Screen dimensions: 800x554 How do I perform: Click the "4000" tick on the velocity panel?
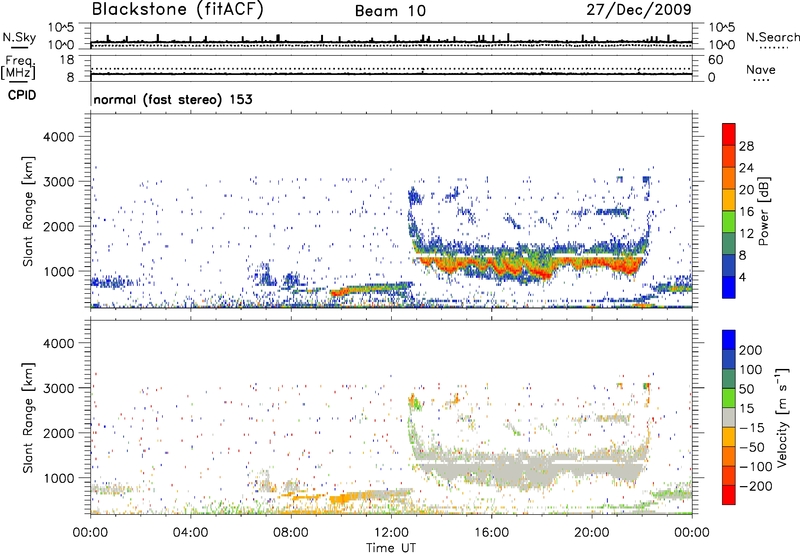pos(59,343)
